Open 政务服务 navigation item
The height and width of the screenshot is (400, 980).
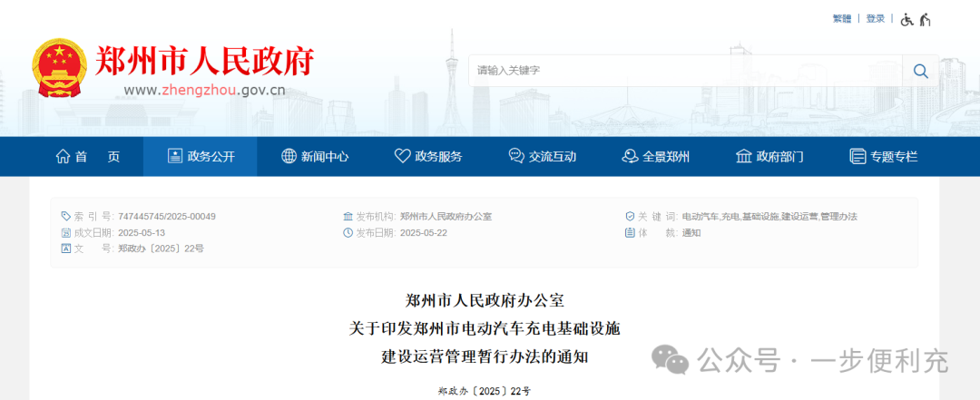(x=428, y=156)
